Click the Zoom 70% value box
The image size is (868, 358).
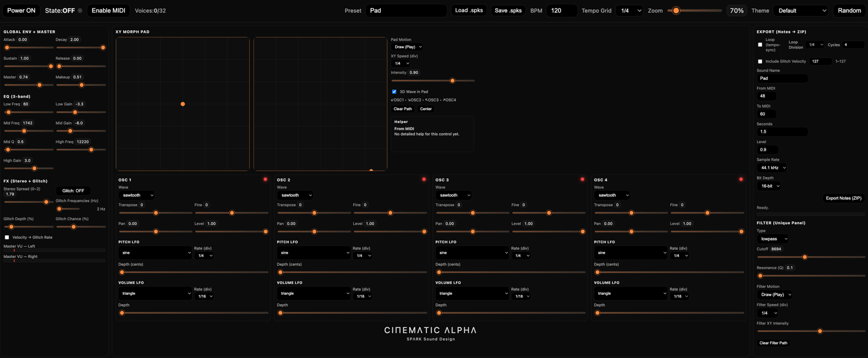click(x=736, y=10)
